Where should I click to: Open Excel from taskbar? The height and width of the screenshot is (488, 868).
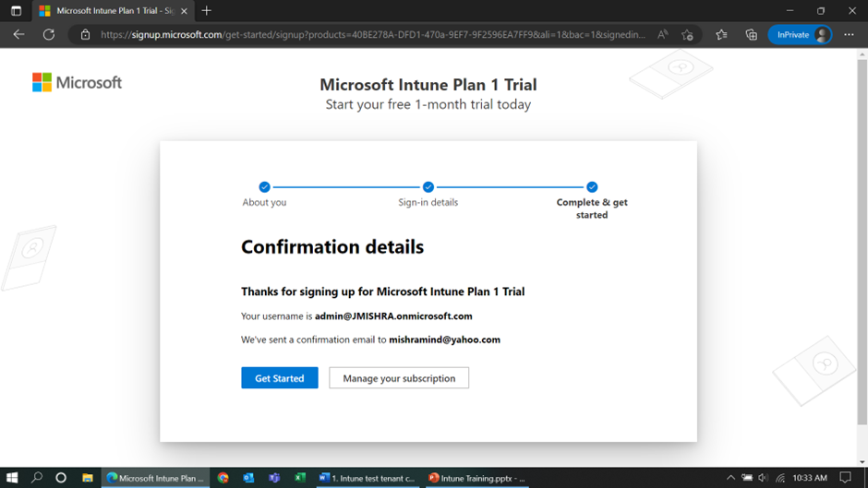300,478
